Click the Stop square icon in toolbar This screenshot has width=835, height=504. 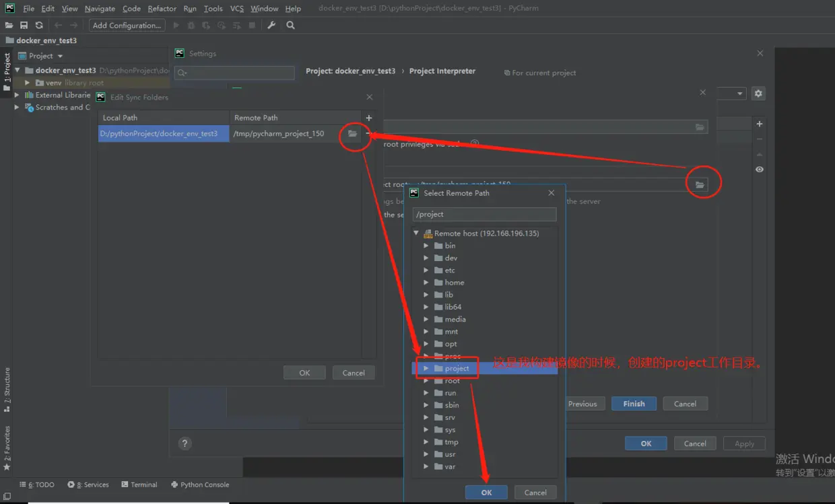pyautogui.click(x=252, y=26)
